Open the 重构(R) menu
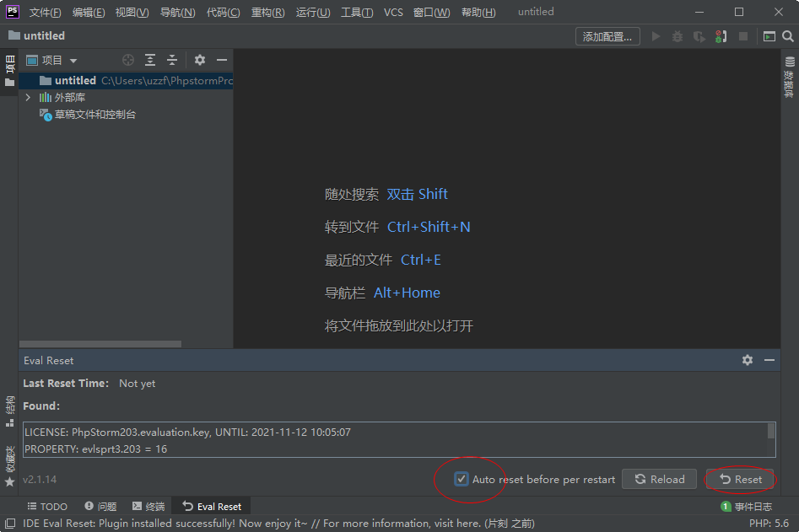Screen dimensions: 799x532 268,12
